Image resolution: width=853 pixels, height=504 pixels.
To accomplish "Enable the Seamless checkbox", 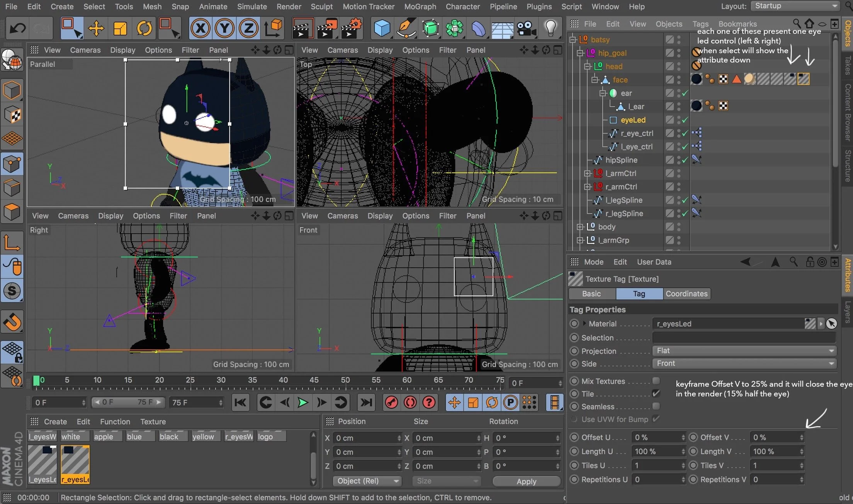I will pyautogui.click(x=656, y=406).
